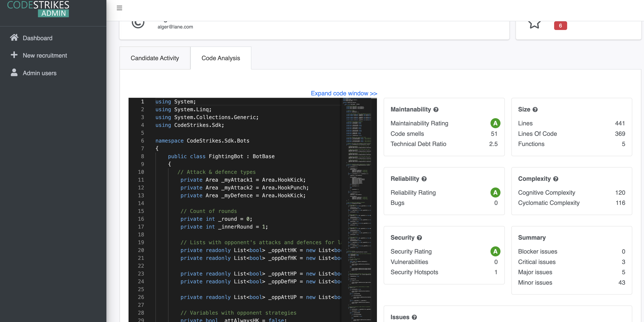644x322 pixels.
Task: Click the 'Count of rounds' comment line
Action: [208, 211]
